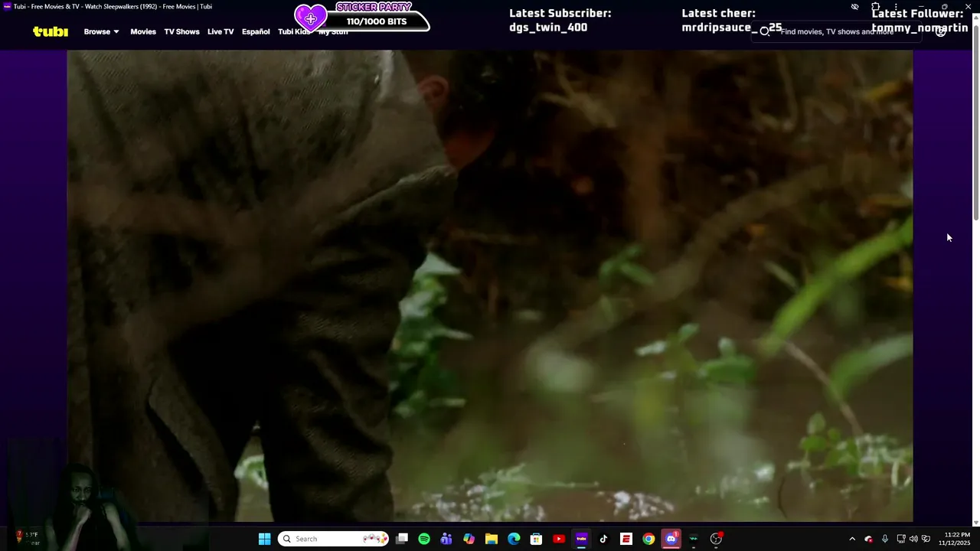The width and height of the screenshot is (980, 551).
Task: Open Copilot from the taskbar
Action: (x=469, y=539)
